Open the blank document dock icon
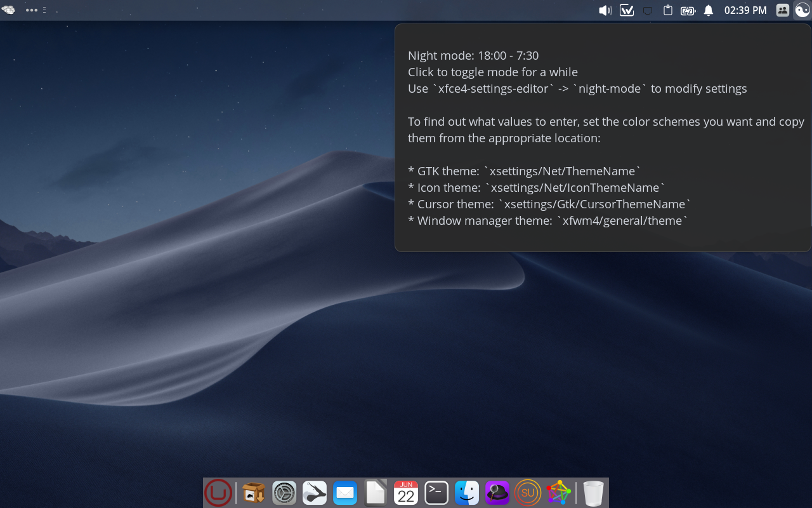Screen dimensions: 812x508 376,493
